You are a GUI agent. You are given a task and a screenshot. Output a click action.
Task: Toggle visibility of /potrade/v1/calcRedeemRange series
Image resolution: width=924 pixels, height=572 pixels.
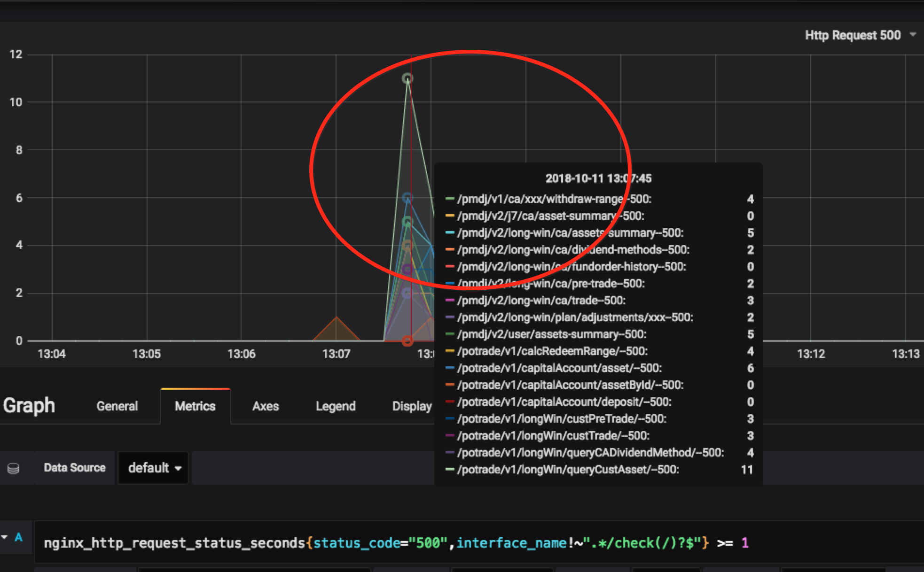click(551, 351)
